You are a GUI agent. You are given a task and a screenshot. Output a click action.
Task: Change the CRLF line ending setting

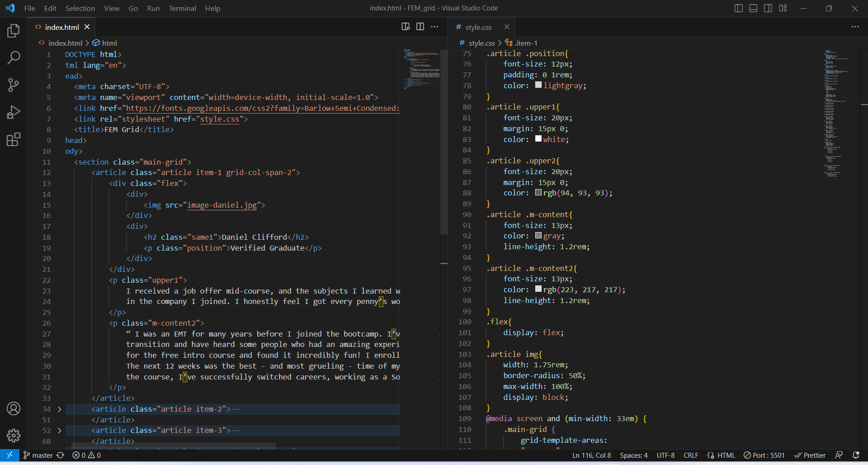click(690, 455)
